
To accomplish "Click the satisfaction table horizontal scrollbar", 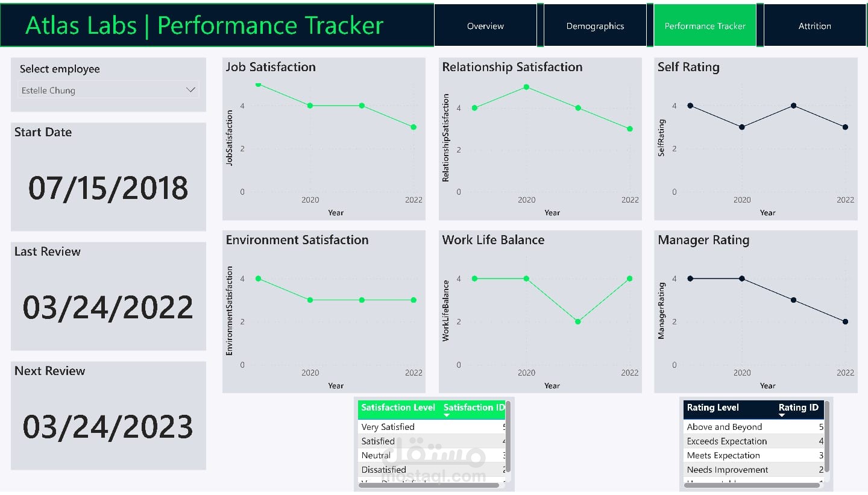I will 429,485.
